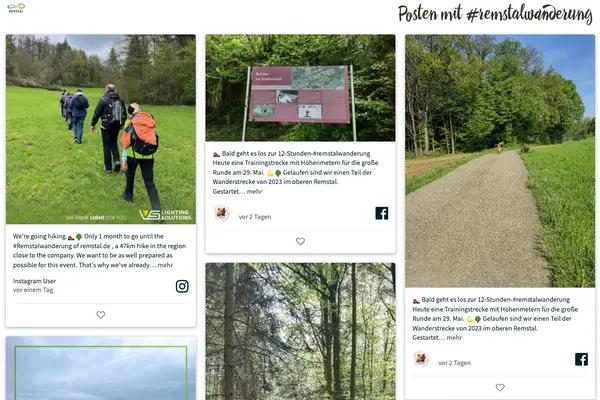Open the cloudy sky image with green frame
Screen dimensions: 600x400
(101, 368)
